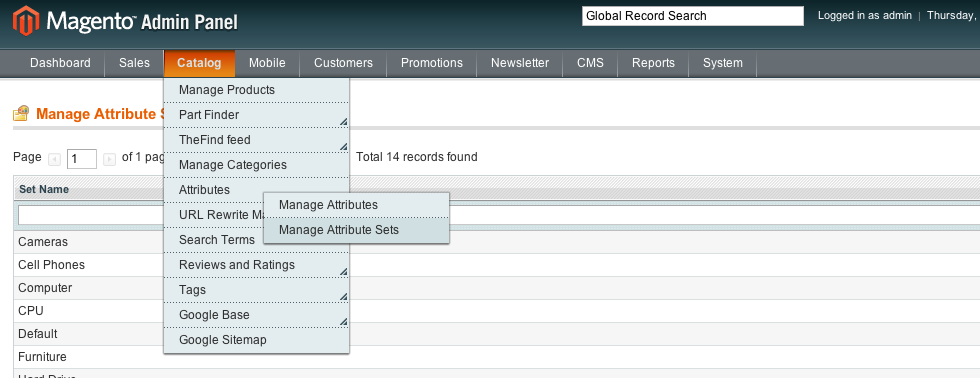Open the Sales menu

pyautogui.click(x=134, y=63)
